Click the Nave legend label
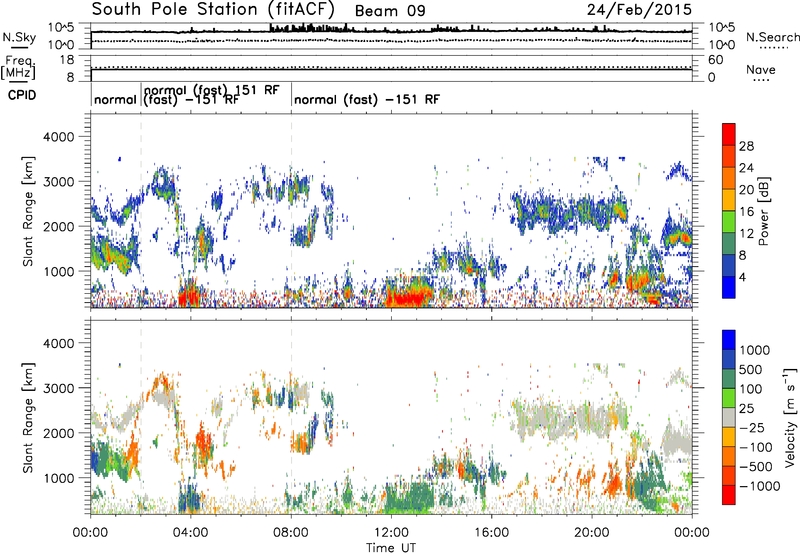800x554 pixels. (761, 70)
